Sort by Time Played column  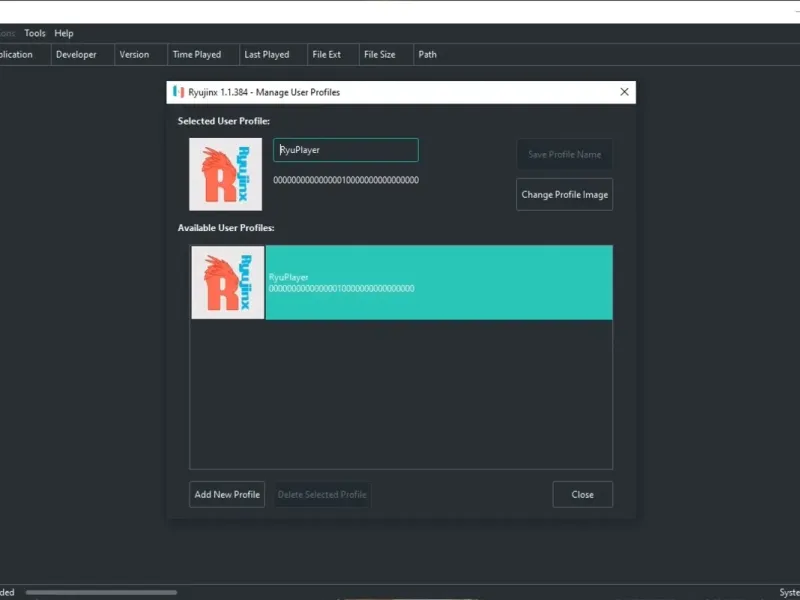coord(203,55)
